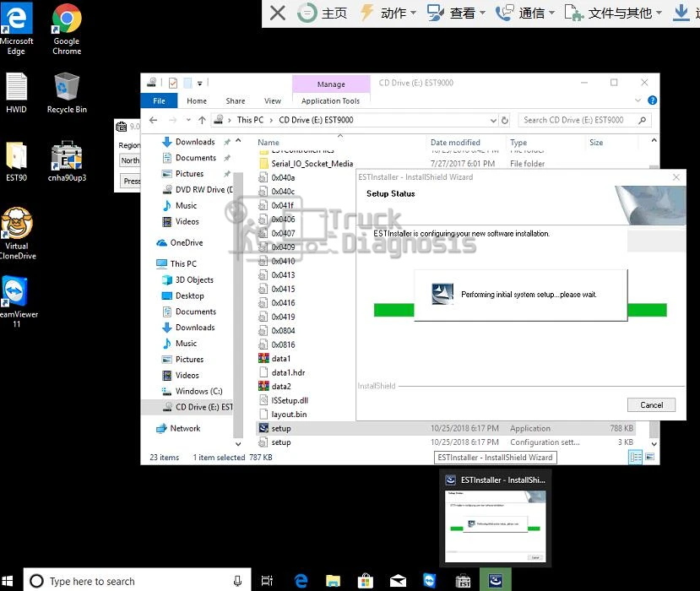Expand the ribbon chevron

coord(638,100)
